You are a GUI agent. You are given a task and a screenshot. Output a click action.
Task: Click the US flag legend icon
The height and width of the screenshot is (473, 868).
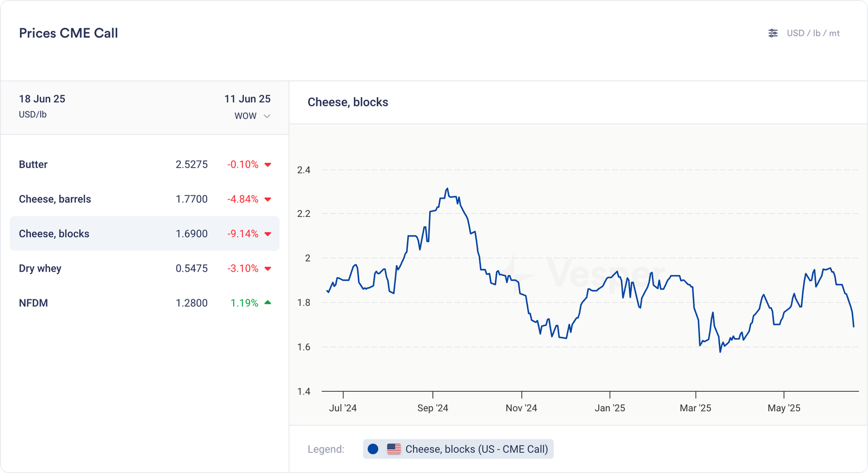click(x=394, y=449)
